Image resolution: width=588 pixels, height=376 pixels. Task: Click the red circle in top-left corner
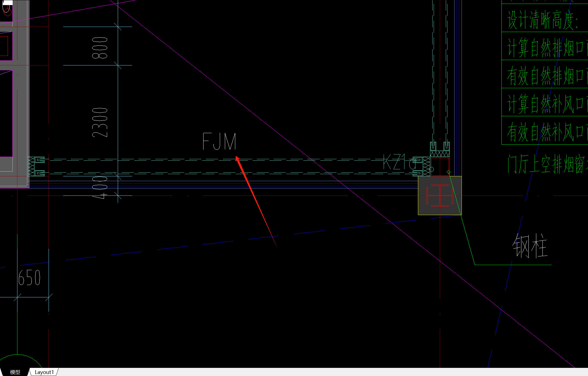point(8,12)
